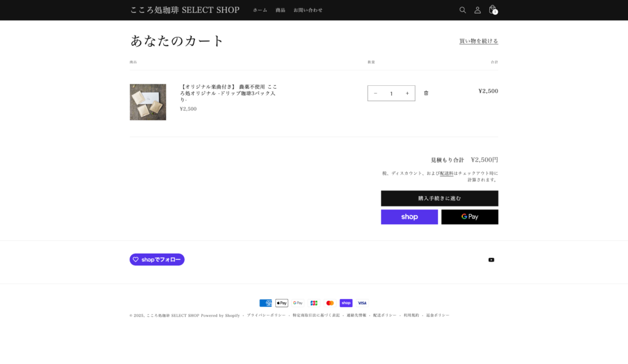Open the cart bag icon
Screen dimensions: 628x364
click(x=492, y=10)
